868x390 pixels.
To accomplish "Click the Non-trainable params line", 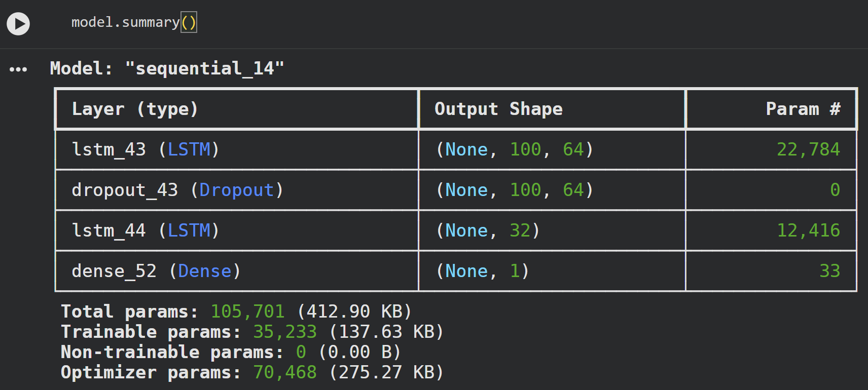I will click(x=231, y=352).
